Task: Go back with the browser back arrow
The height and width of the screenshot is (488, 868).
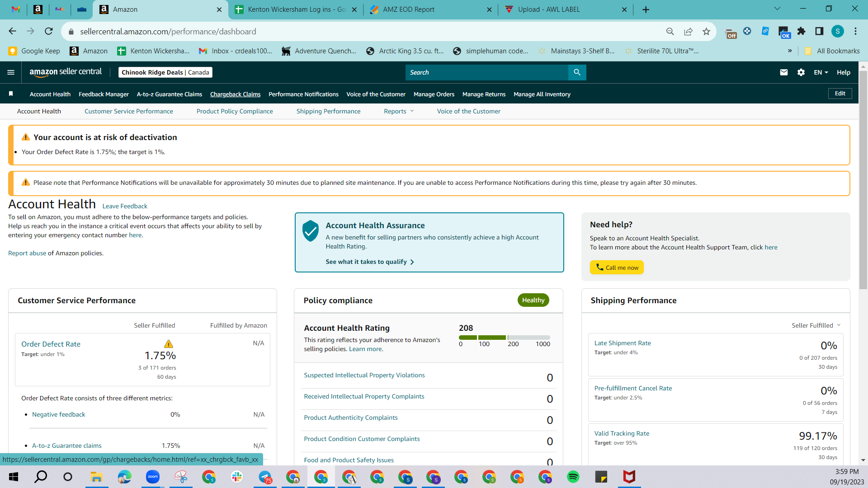Action: click(x=13, y=31)
